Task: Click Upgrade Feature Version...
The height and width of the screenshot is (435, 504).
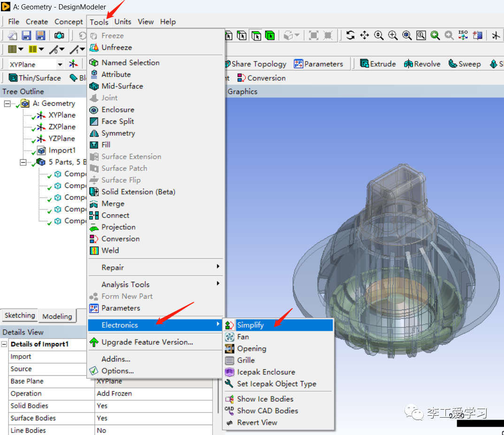Action: click(156, 342)
